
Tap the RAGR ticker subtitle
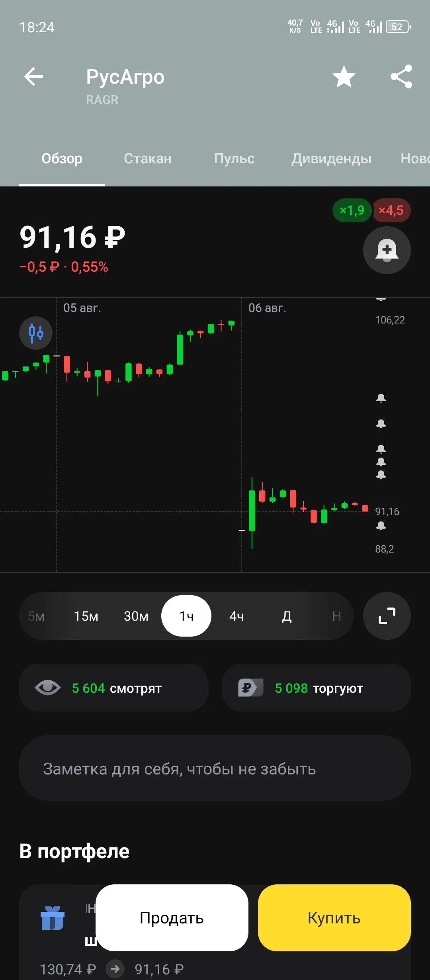[x=102, y=100]
